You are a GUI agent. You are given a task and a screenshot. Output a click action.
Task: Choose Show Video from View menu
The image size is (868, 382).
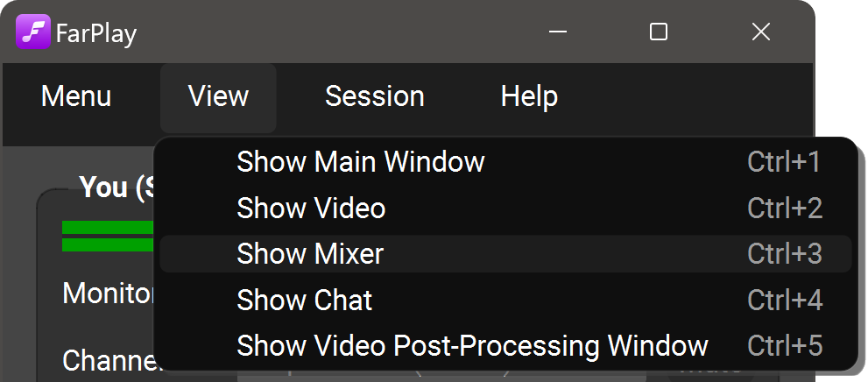pos(311,209)
